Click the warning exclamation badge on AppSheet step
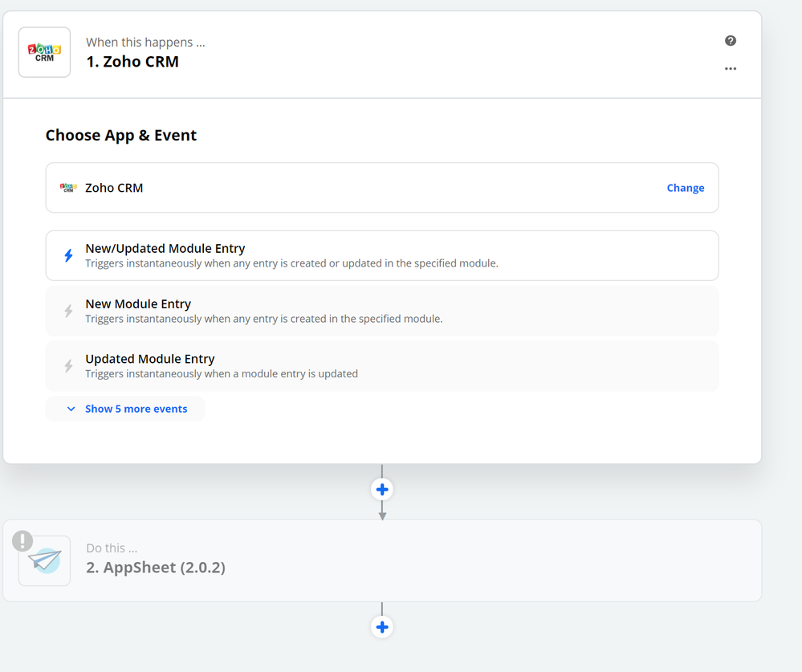This screenshot has width=802, height=672. 22,540
